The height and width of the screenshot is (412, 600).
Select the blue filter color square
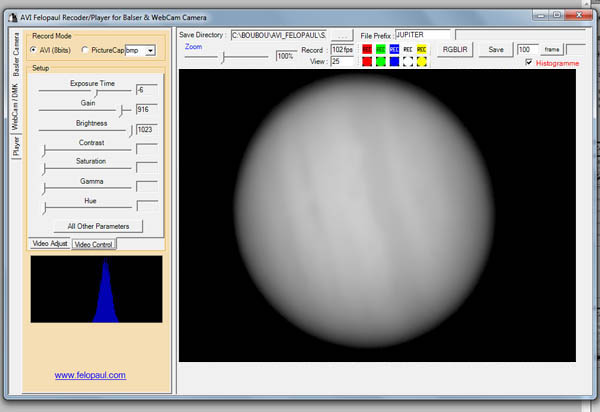click(x=394, y=62)
